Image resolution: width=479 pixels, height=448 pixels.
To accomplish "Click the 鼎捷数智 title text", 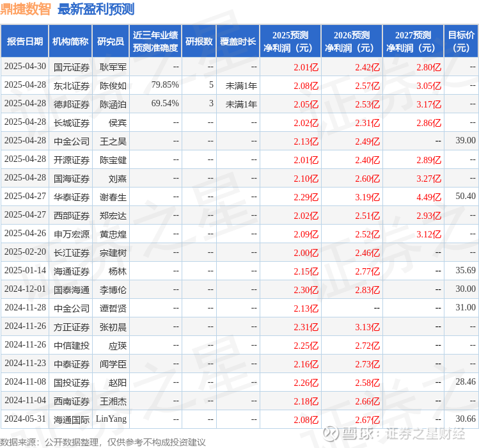I will click(x=26, y=9).
